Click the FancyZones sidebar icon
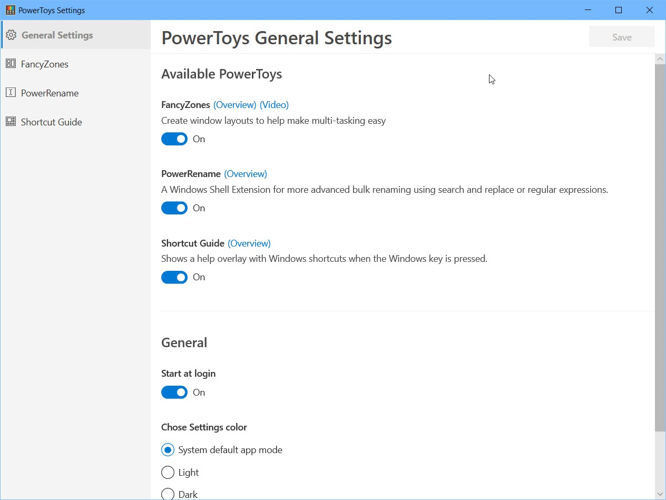 coord(11,64)
